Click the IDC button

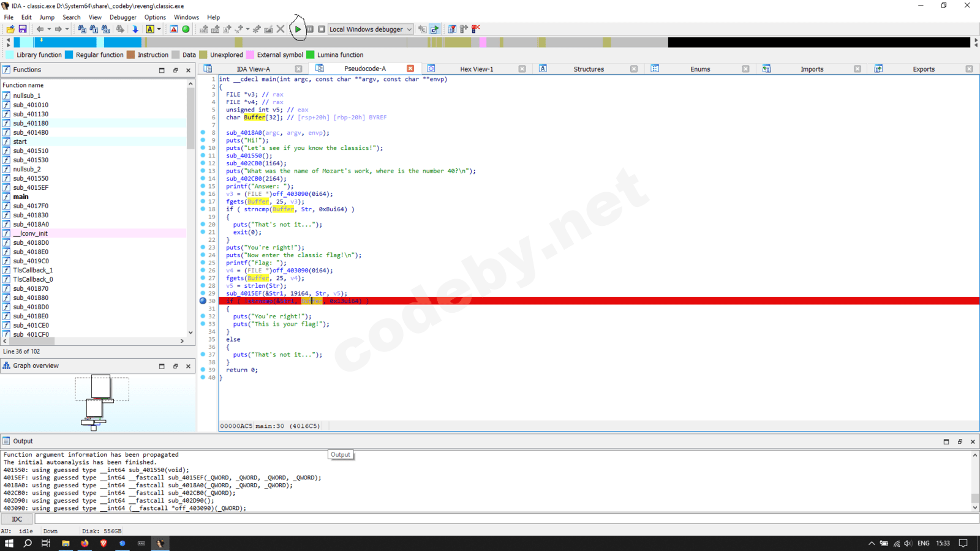point(17,519)
